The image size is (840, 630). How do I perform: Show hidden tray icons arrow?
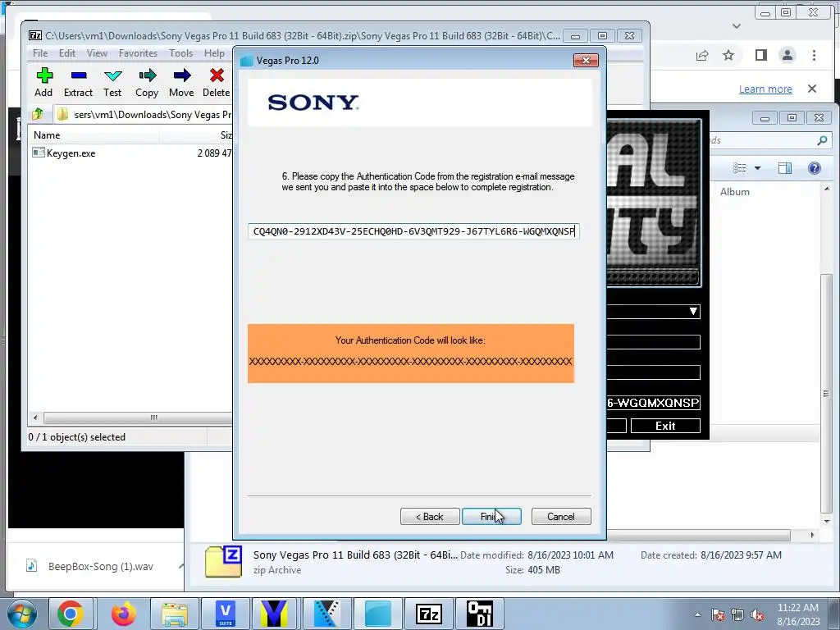[x=697, y=614]
